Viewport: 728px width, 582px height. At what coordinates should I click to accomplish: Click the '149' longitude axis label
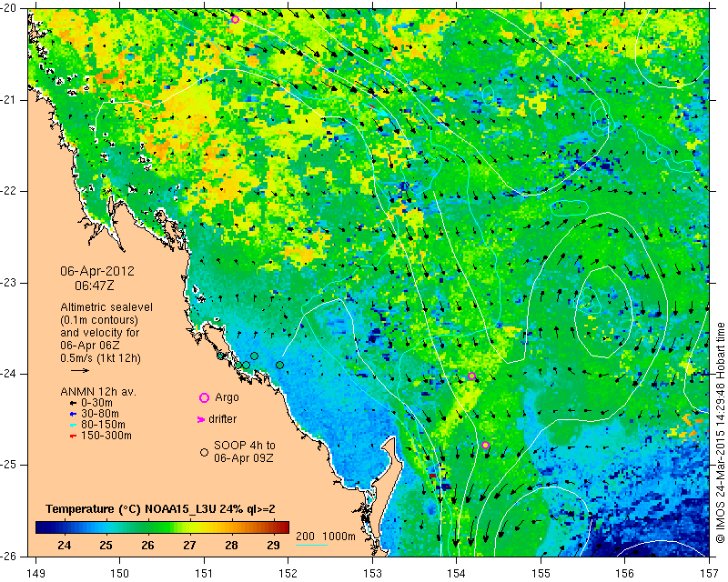(35, 574)
